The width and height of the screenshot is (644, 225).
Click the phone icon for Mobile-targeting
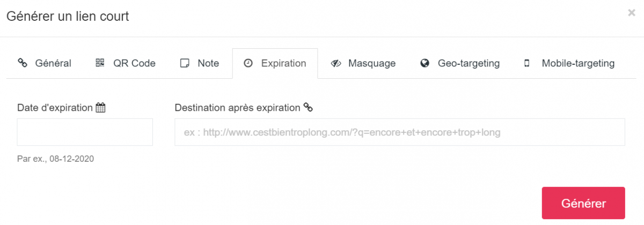click(x=527, y=63)
